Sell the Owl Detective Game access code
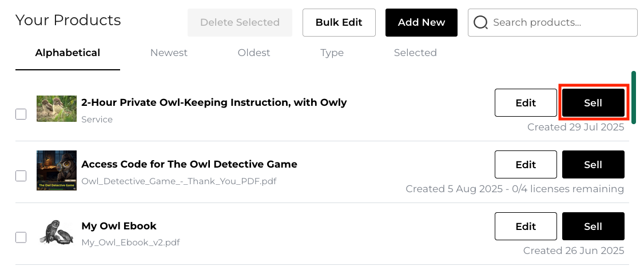Viewport: 644px width, 266px height. click(593, 165)
